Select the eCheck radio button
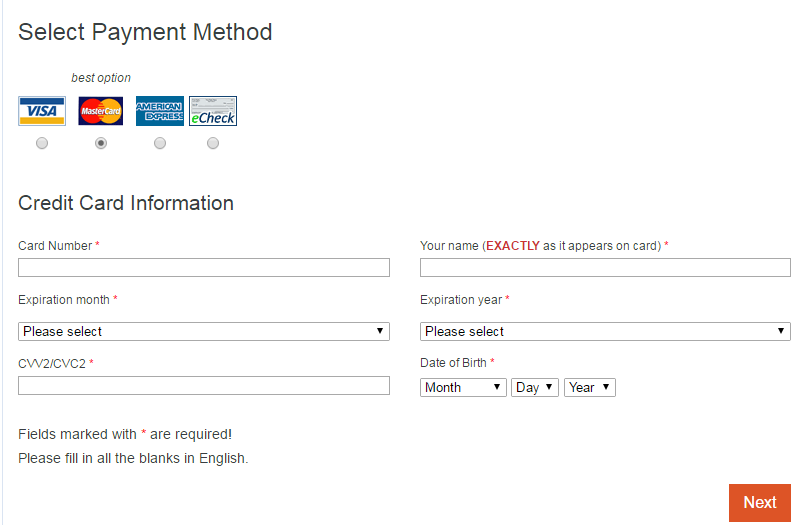The height and width of the screenshot is (525, 801). [x=213, y=143]
